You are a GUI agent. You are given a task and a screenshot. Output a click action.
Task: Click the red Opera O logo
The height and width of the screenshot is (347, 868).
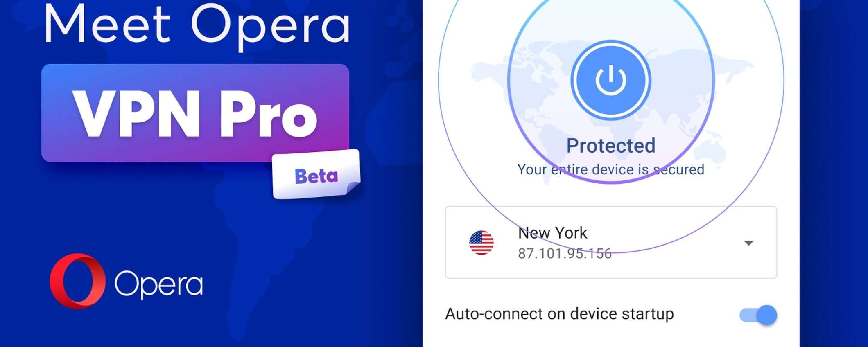[x=77, y=281]
